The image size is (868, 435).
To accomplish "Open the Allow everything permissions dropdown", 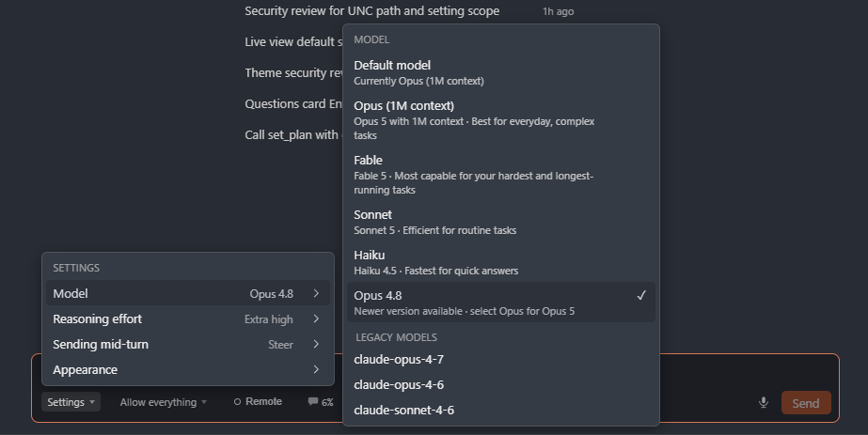I will (x=164, y=402).
